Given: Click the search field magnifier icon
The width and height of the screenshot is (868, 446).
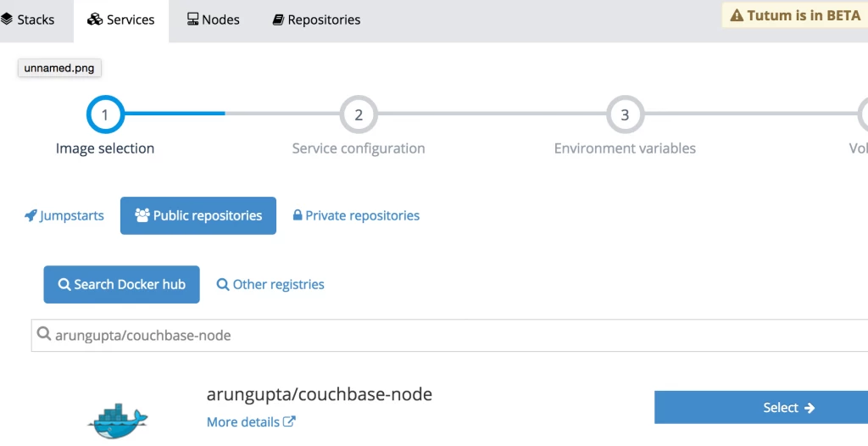Looking at the screenshot, I should point(44,333).
